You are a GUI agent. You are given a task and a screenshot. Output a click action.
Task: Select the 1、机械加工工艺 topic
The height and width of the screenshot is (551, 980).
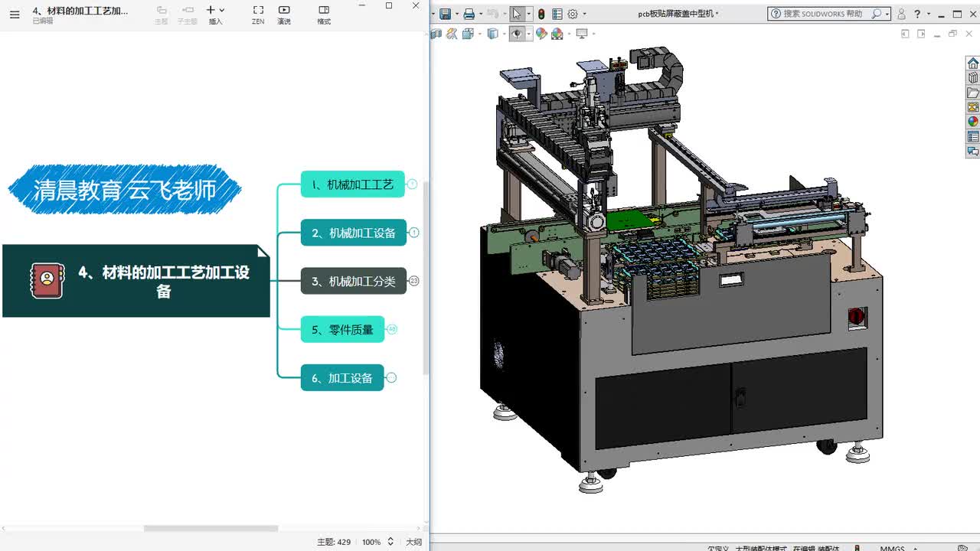352,184
